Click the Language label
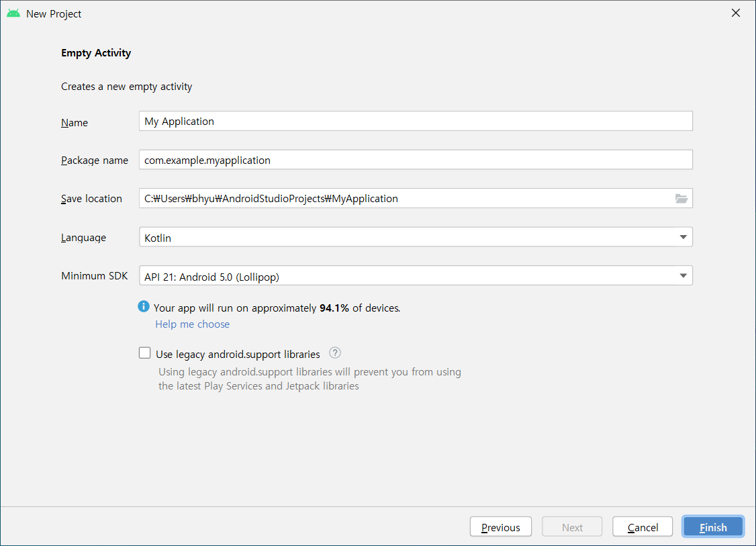 click(83, 238)
